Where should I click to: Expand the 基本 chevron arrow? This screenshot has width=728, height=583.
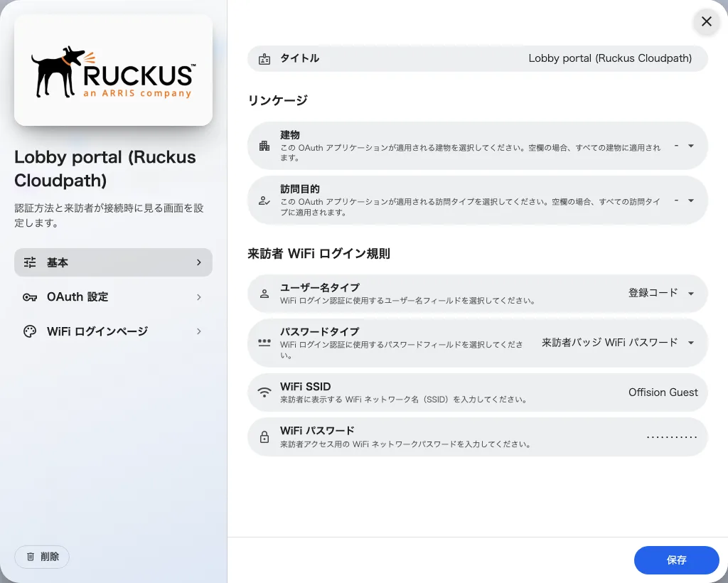(199, 262)
